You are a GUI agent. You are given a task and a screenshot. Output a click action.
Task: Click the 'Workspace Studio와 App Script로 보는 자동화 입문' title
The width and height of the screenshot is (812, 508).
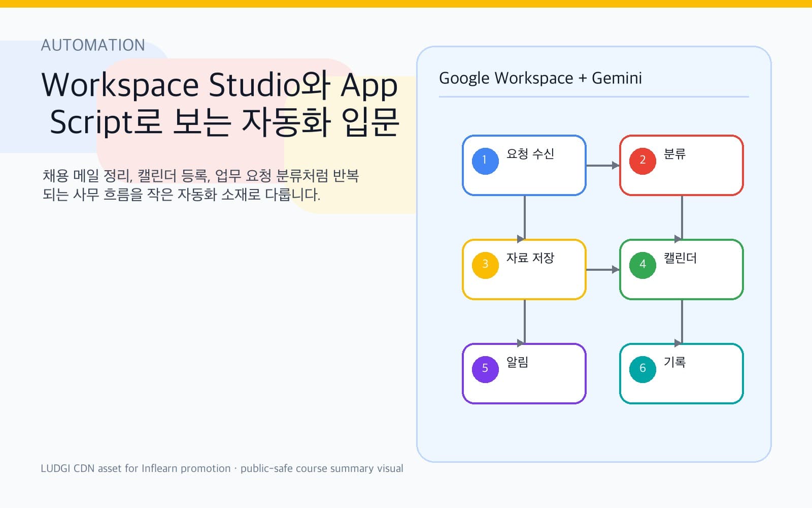[220, 103]
